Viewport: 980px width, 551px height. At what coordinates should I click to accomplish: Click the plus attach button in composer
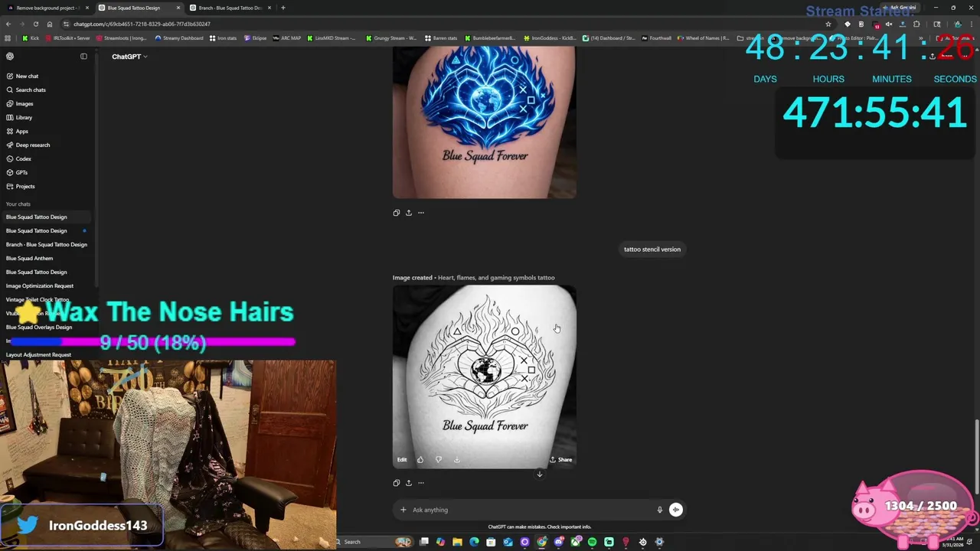[x=403, y=510]
